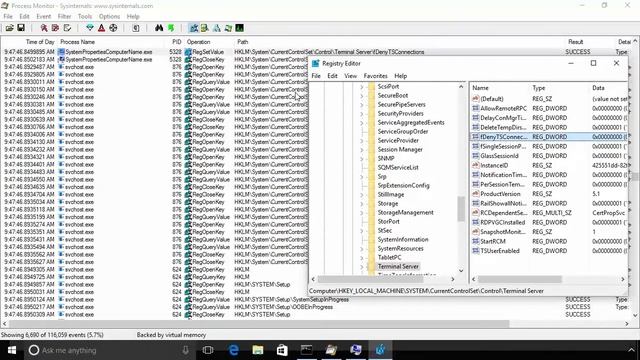This screenshot has width=640, height=360.
Task: Open Microsoft Edge from the taskbar
Action: (x=233, y=350)
